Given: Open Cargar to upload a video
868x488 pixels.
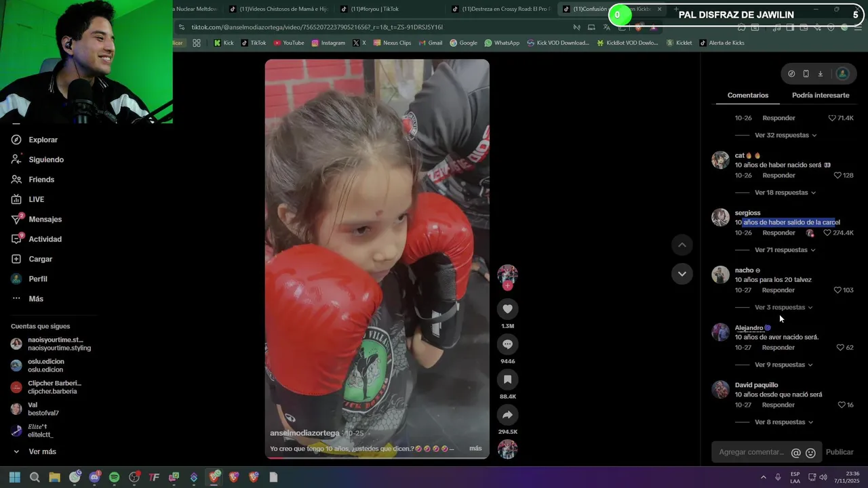Looking at the screenshot, I should point(31,259).
